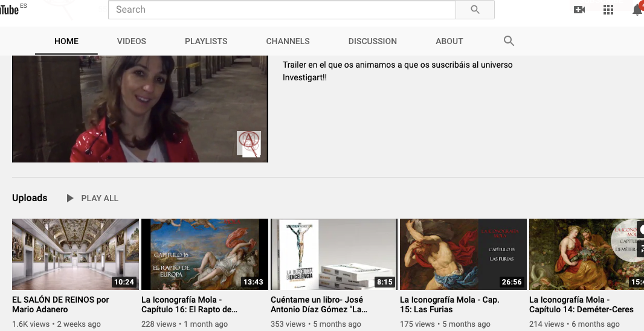Open the Playlists tab
644x331 pixels.
pos(206,41)
